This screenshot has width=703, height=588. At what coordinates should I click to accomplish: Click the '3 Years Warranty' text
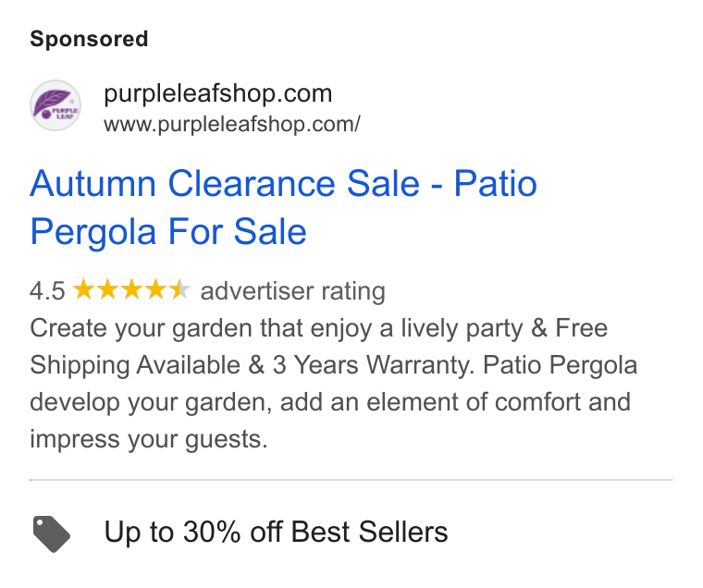[372, 365]
